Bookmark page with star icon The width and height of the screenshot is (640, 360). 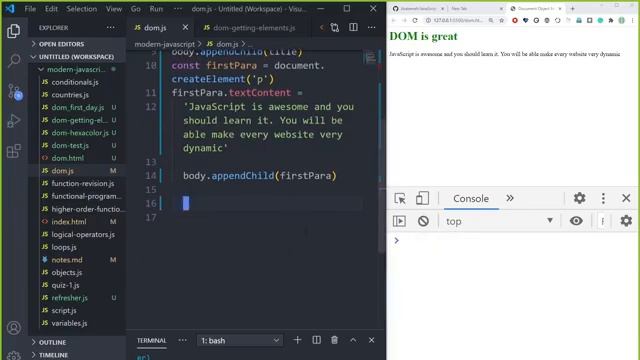pos(501,20)
